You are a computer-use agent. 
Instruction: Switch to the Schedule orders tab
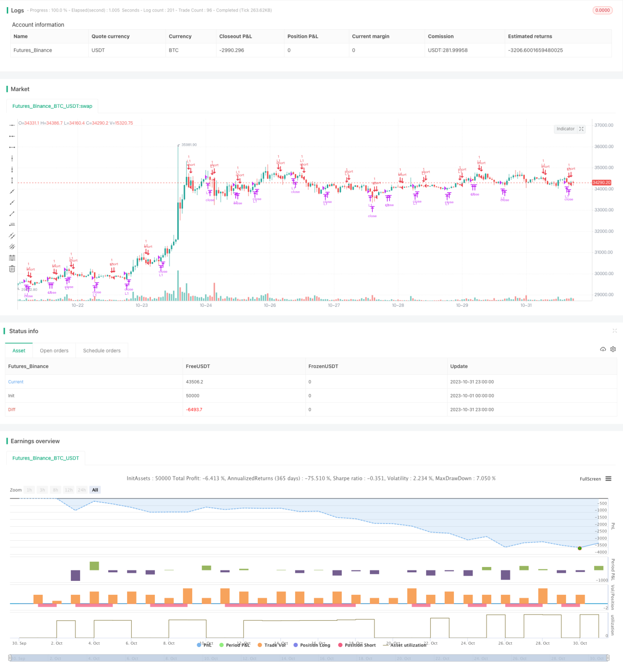coord(102,350)
